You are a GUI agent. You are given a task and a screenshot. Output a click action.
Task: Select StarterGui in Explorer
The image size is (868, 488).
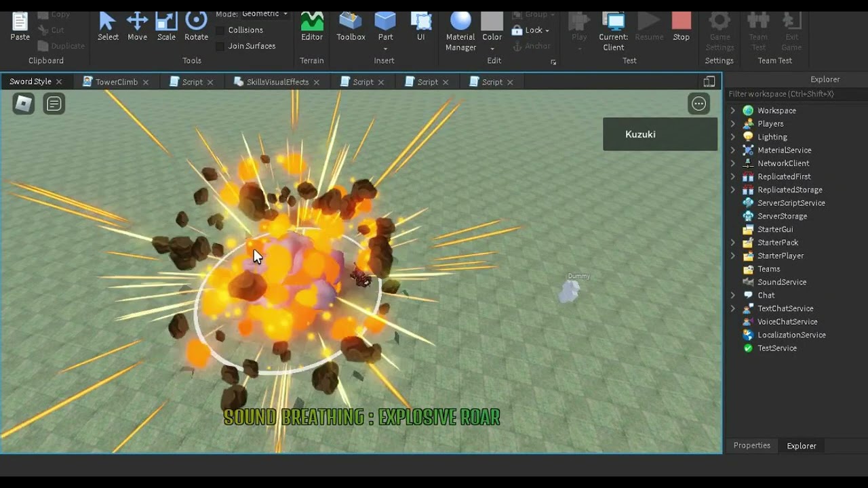[x=775, y=229]
